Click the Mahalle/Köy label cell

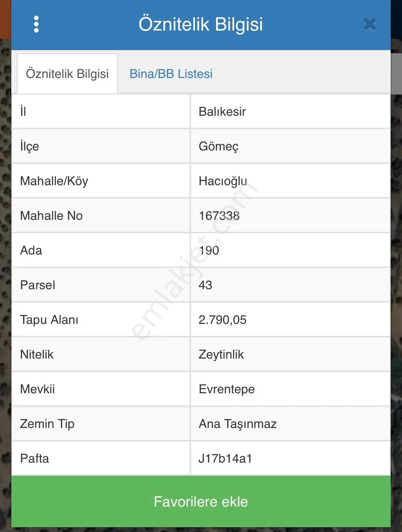coord(101,181)
